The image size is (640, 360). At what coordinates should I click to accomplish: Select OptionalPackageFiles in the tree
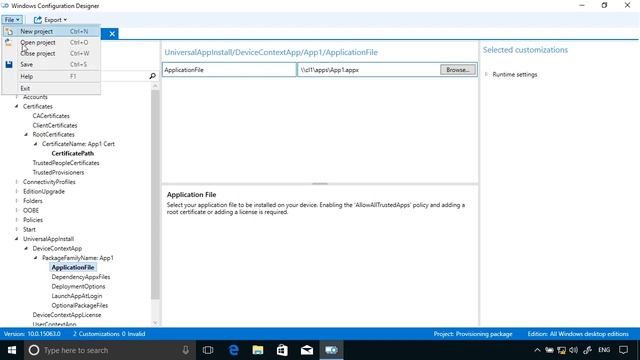pos(80,305)
